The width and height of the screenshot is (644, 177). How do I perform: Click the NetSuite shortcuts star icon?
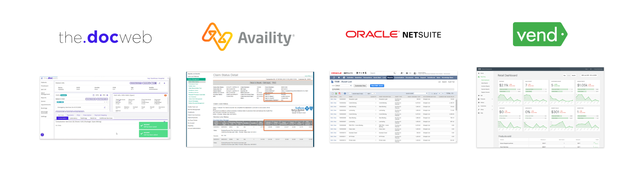[x=339, y=77]
